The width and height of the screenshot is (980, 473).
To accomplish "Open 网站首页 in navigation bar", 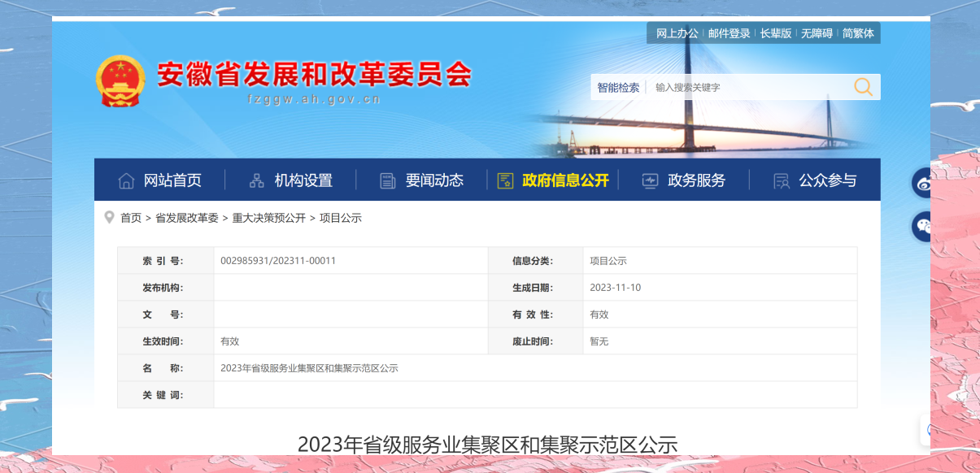I will pos(172,180).
